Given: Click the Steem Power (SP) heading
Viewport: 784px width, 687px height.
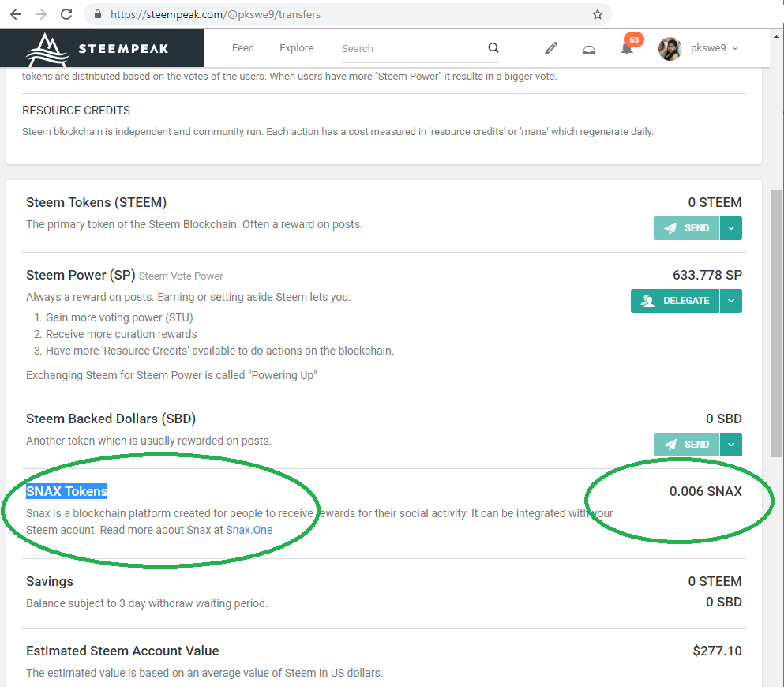Looking at the screenshot, I should pyautogui.click(x=81, y=275).
